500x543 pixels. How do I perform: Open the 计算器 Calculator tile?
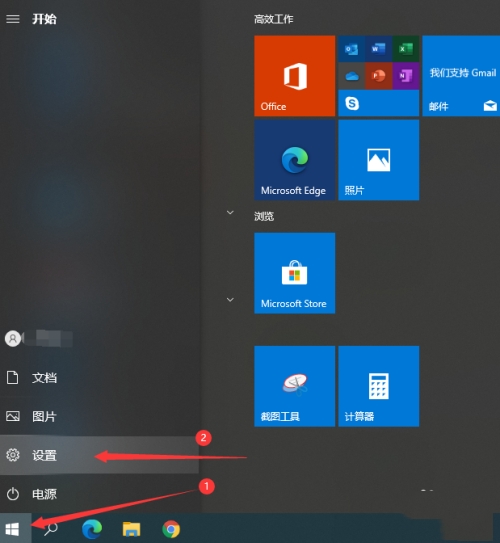(x=378, y=386)
